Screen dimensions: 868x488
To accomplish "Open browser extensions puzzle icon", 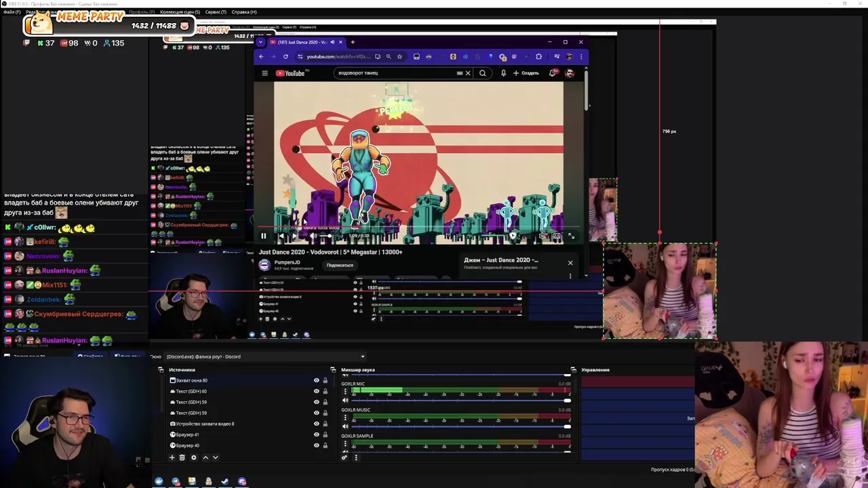I will point(538,57).
